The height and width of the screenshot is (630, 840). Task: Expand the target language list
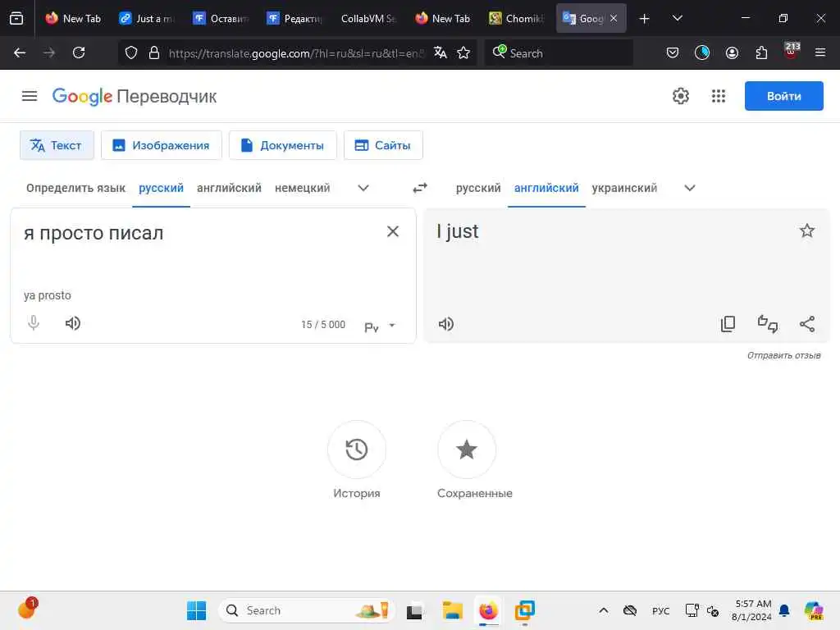click(690, 188)
